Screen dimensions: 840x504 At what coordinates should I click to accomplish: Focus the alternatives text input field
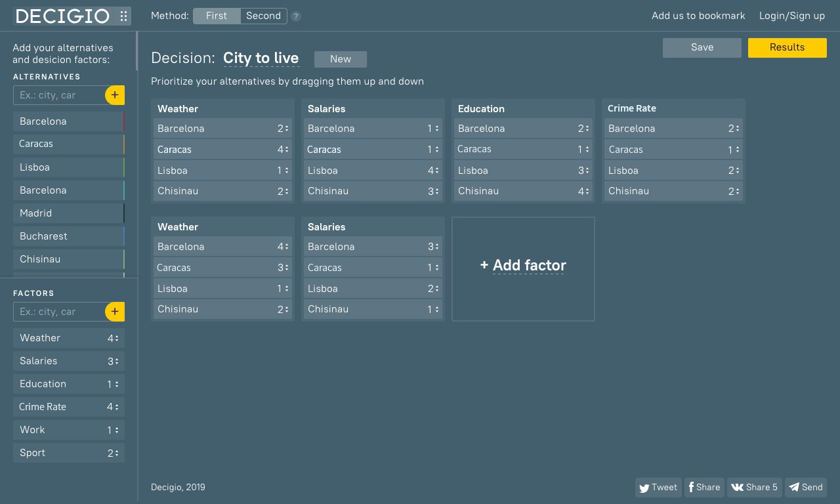[x=60, y=95]
